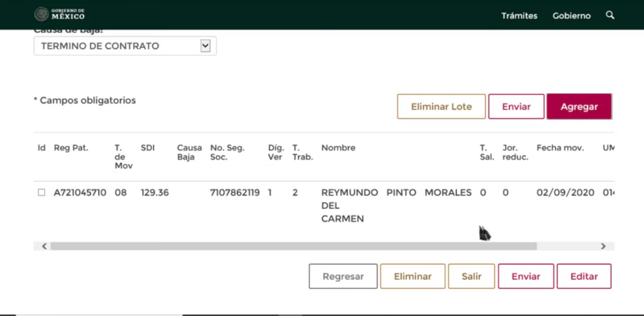Click movement type value 08
The width and height of the screenshot is (644, 316).
[120, 193]
